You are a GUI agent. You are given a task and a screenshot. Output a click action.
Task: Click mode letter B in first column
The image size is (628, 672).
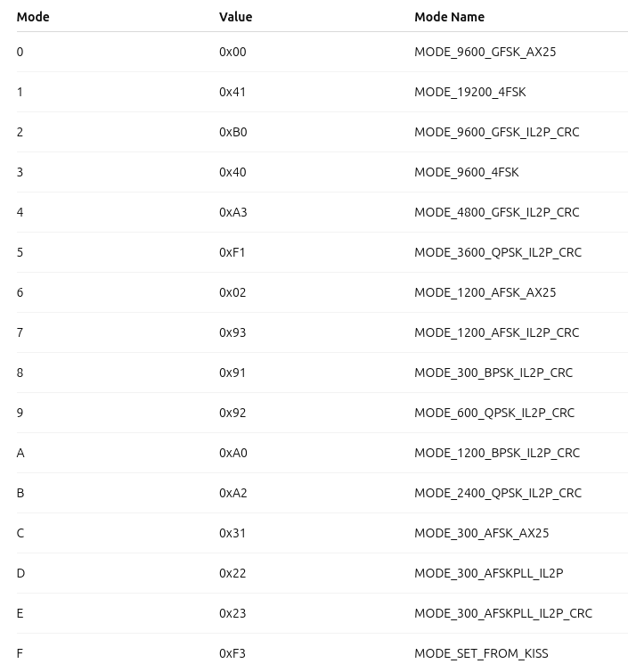tap(20, 493)
